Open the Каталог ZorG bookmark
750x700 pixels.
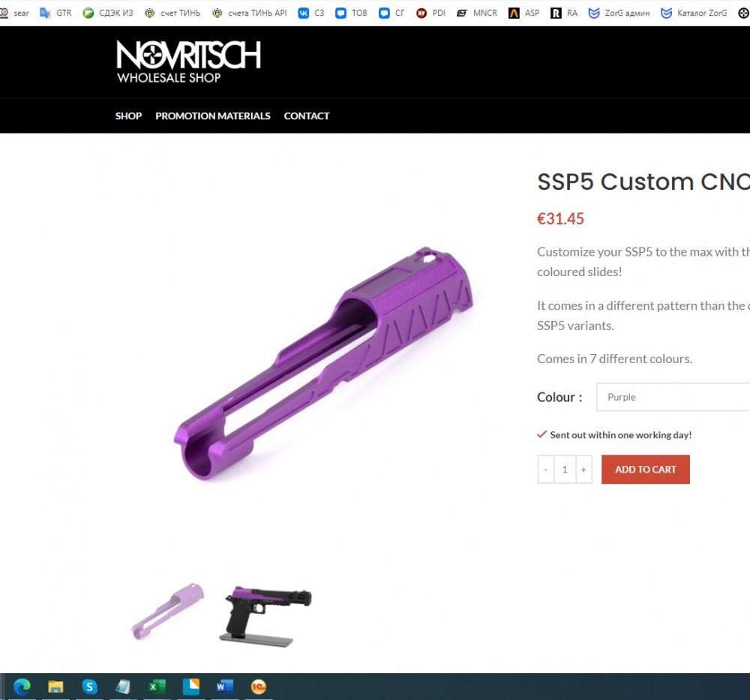pos(694,13)
